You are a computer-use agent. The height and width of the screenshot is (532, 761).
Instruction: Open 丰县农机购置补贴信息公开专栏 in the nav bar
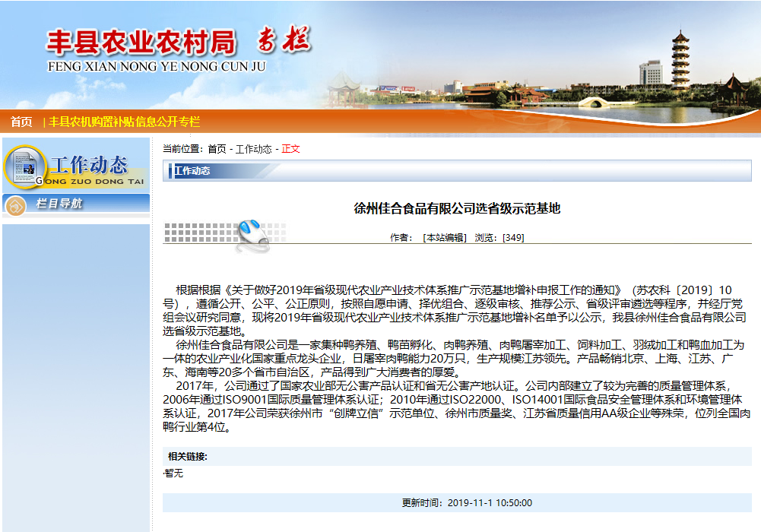coord(124,122)
